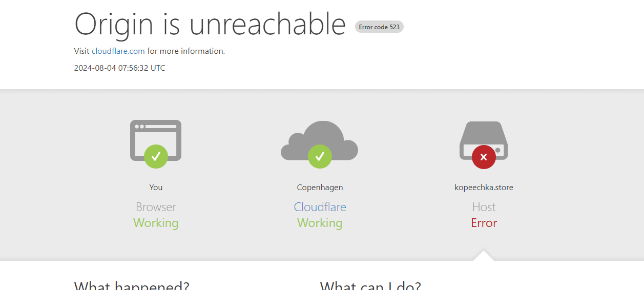Click the Copenhagen location label
644x290 pixels.
320,188
